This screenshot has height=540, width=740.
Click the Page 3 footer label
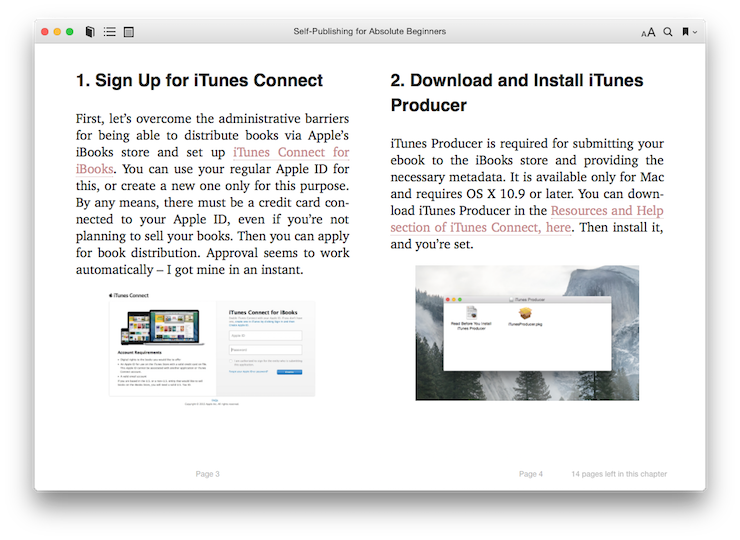[208, 474]
